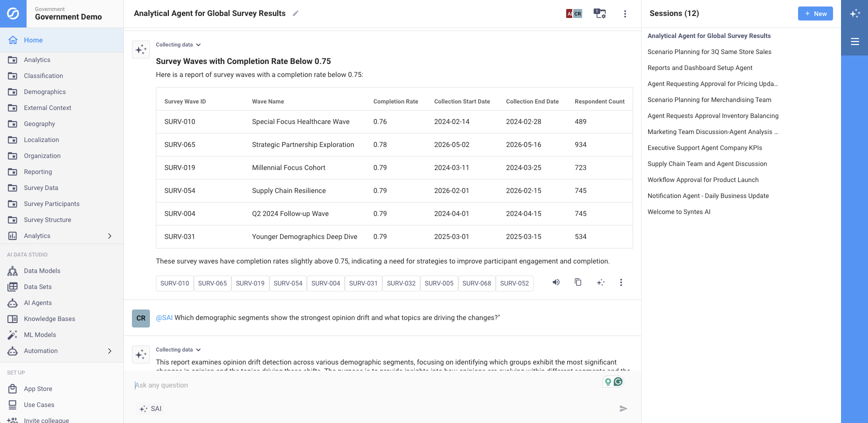Open Scenario Planning for Merchandising Team session

coord(709,100)
